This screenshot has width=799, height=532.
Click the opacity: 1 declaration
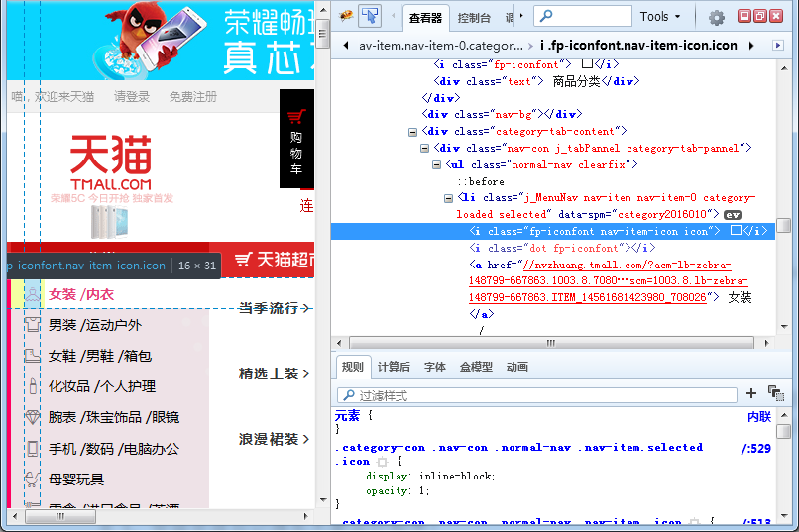[398, 491]
